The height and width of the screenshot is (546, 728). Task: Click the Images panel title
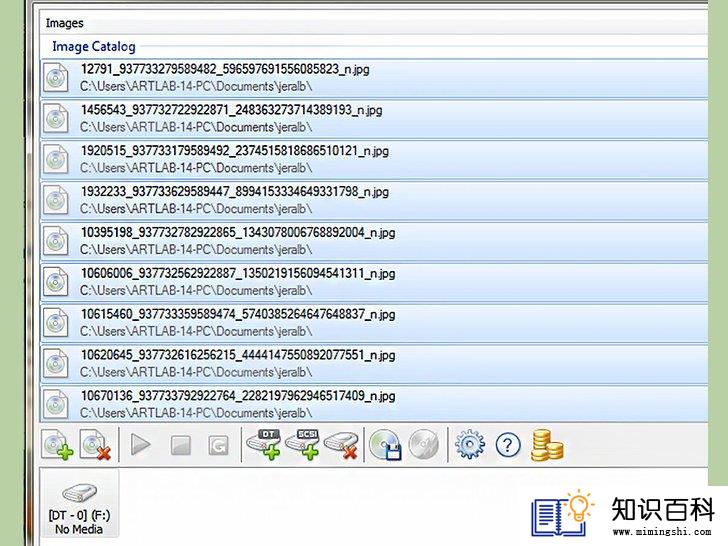pyautogui.click(x=65, y=23)
